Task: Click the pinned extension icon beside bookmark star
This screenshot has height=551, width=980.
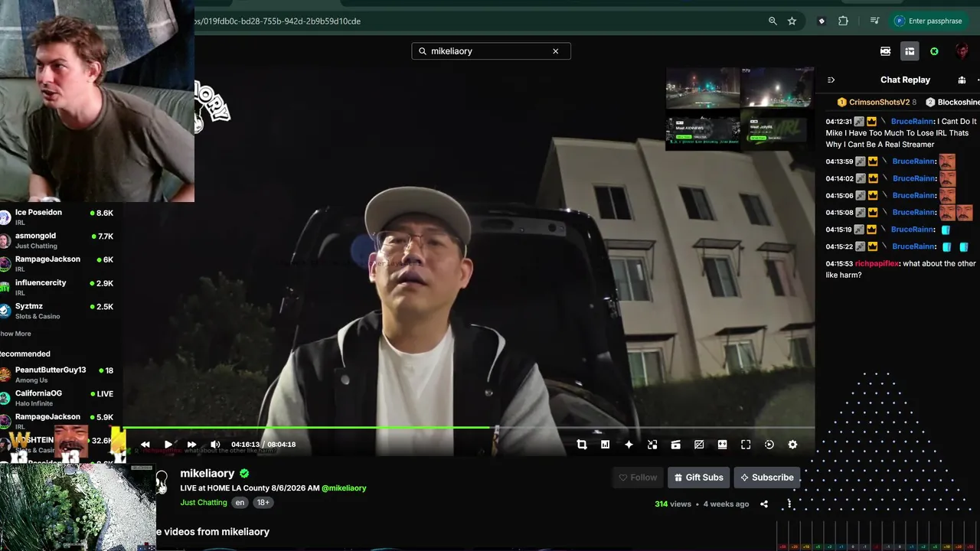Action: (822, 21)
